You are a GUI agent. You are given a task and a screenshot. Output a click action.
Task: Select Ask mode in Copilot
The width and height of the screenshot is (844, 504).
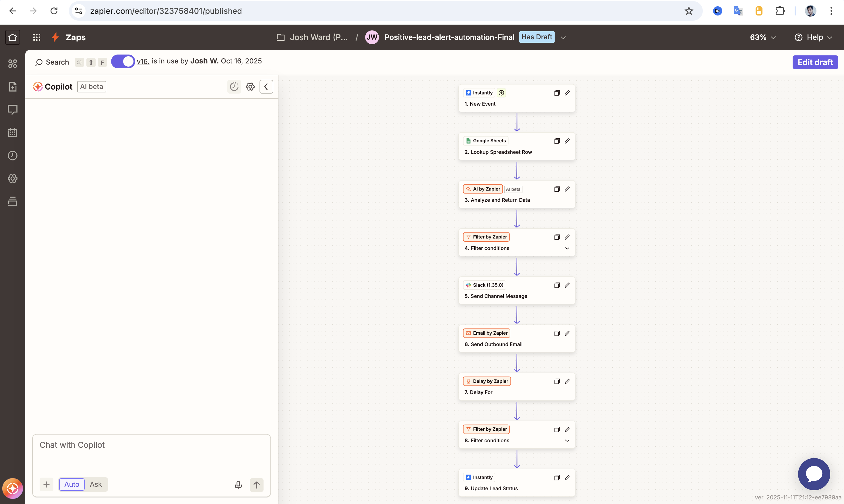(x=96, y=484)
